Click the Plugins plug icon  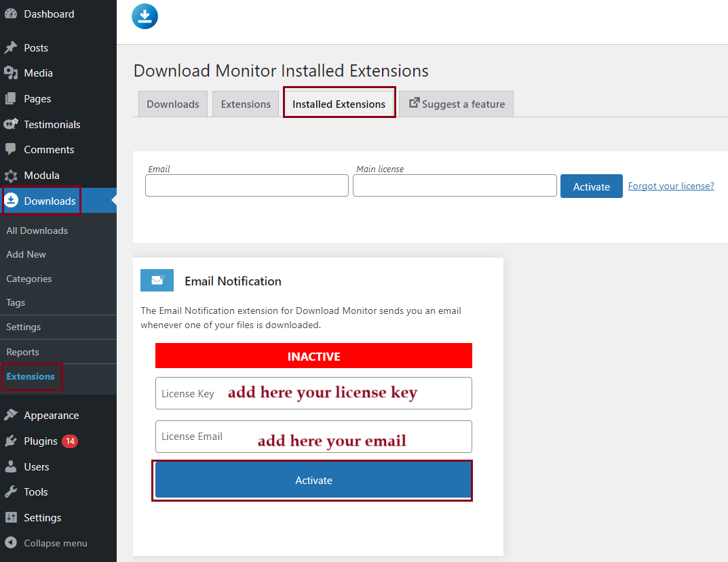point(11,441)
